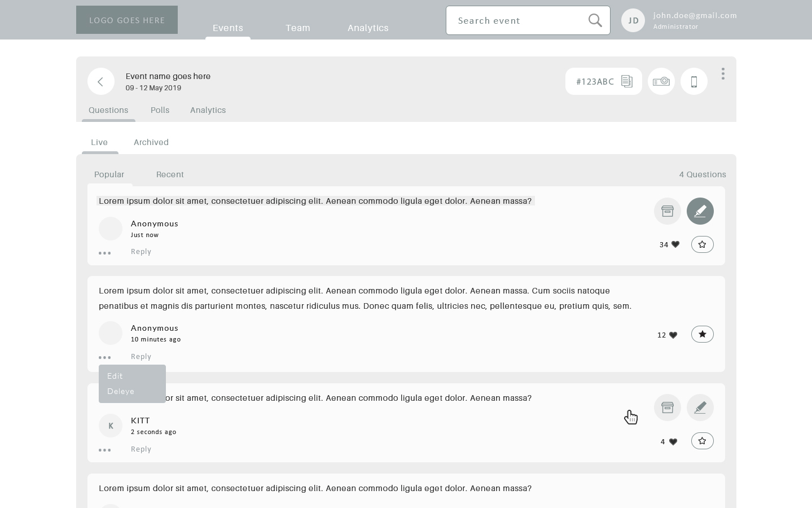Screen dimensions: 812x508
Task: Click the Search event input field
Action: (516, 20)
